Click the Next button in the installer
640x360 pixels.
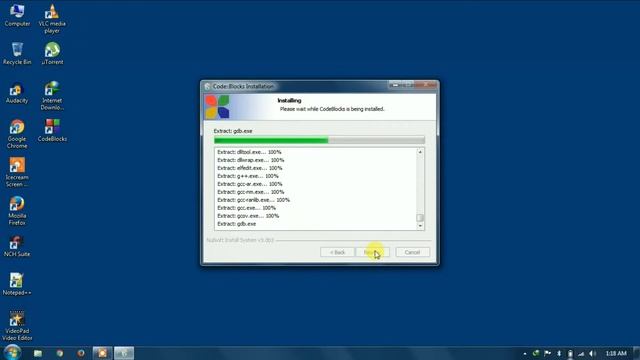(373, 252)
